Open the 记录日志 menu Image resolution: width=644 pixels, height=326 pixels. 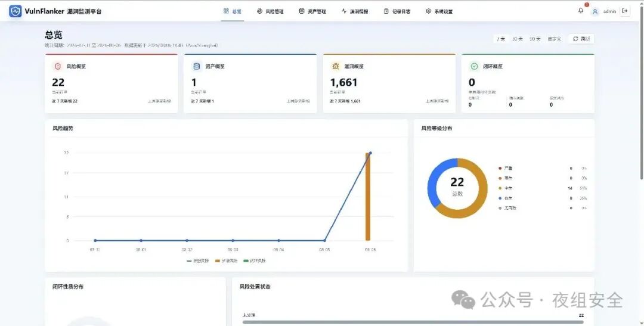pyautogui.click(x=397, y=11)
